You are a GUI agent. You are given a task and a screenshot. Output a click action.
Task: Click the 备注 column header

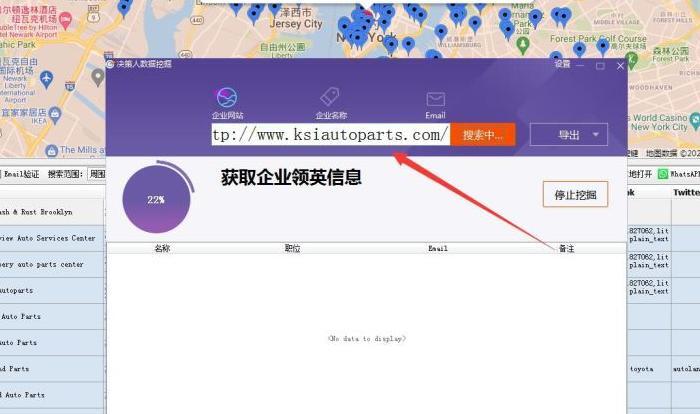pos(567,248)
